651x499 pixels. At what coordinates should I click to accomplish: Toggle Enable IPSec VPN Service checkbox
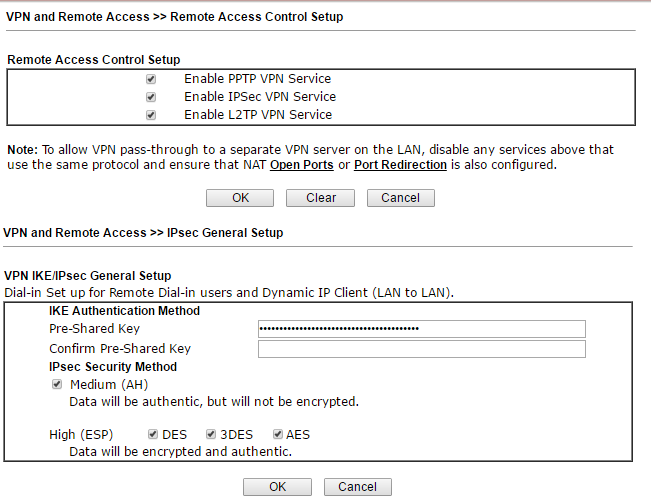click(151, 97)
